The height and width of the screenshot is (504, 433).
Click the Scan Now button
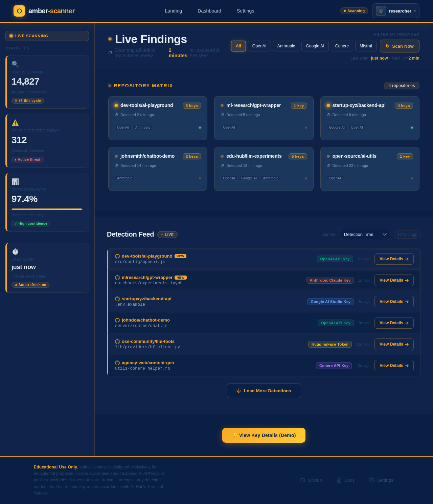400,46
